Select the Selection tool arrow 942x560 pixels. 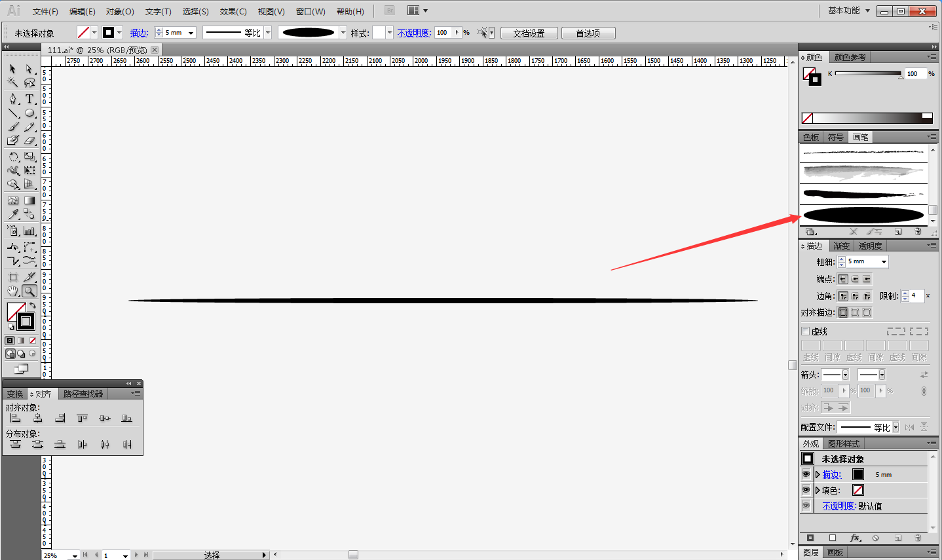(x=12, y=69)
